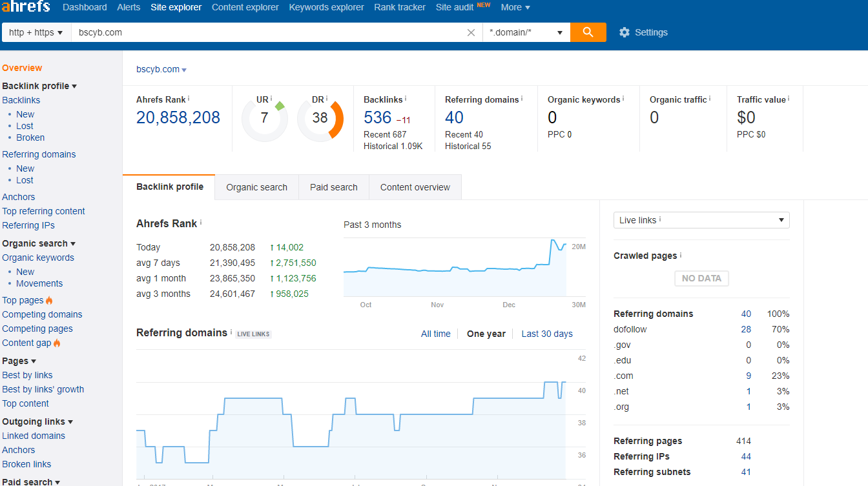Click the info icon next to DR

pos(327,98)
